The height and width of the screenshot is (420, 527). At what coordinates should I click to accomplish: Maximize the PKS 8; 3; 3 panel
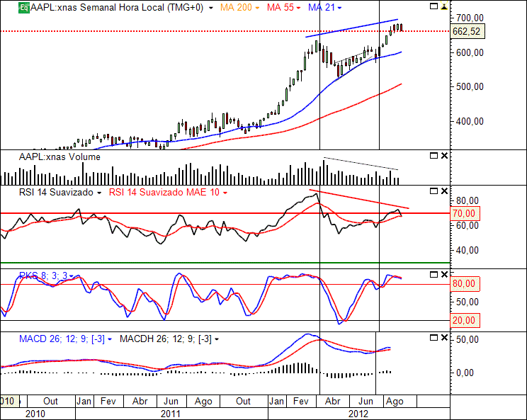tap(434, 275)
